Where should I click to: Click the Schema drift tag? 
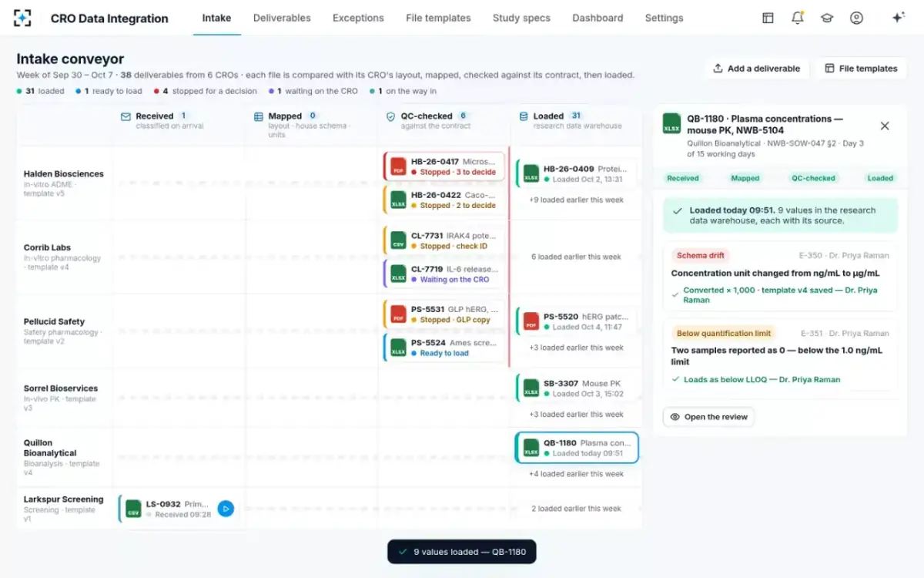pyautogui.click(x=701, y=255)
